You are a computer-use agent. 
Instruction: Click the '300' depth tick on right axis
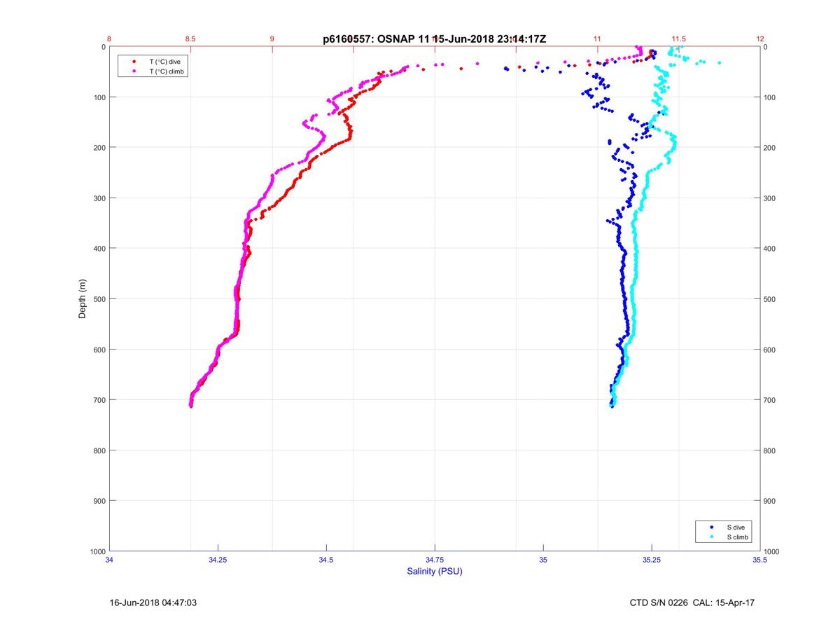770,198
